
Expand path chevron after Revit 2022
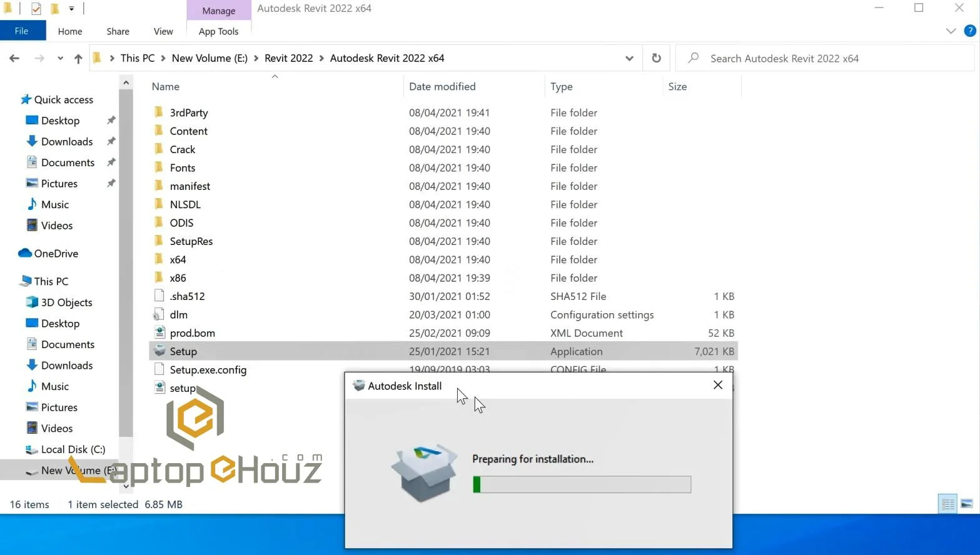pos(321,58)
